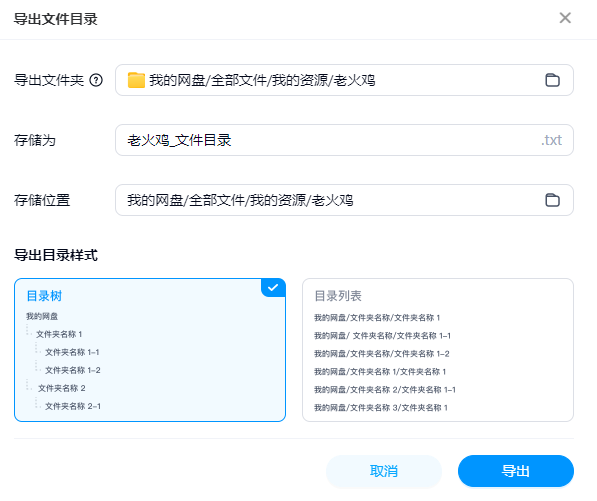Click the 导出文件夹 label
Image resolution: width=597 pixels, height=501 pixels.
click(49, 80)
